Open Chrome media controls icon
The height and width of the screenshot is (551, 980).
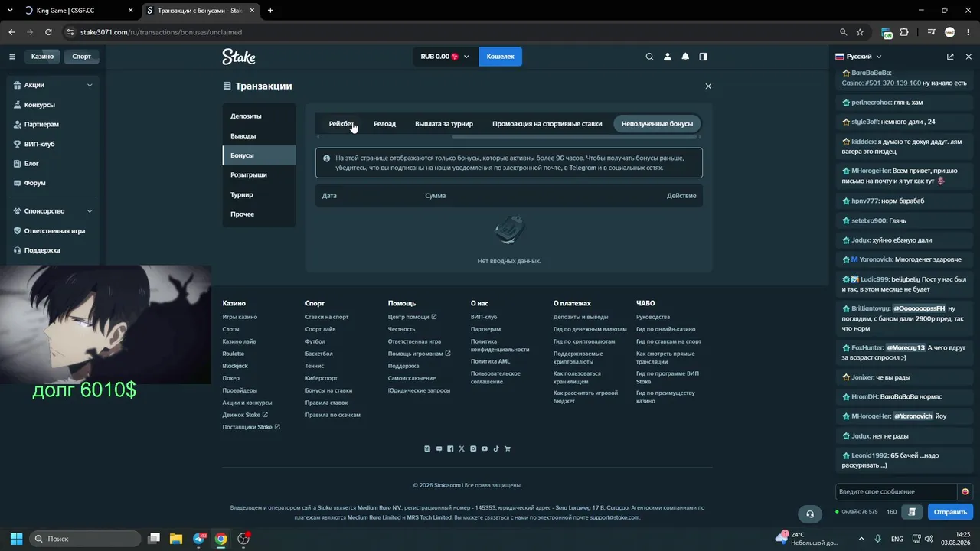click(932, 32)
